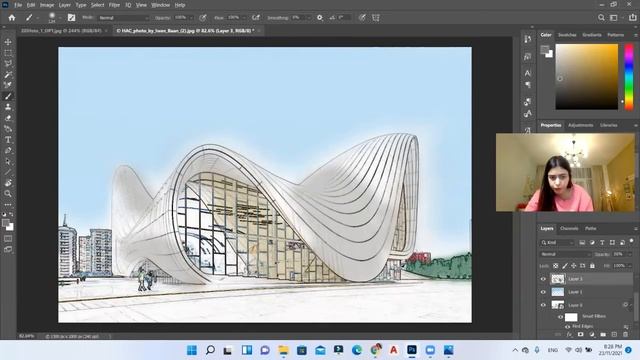Toggle Find Edges filter visibility eye
Screen dimensions: 640x360
coord(567,327)
